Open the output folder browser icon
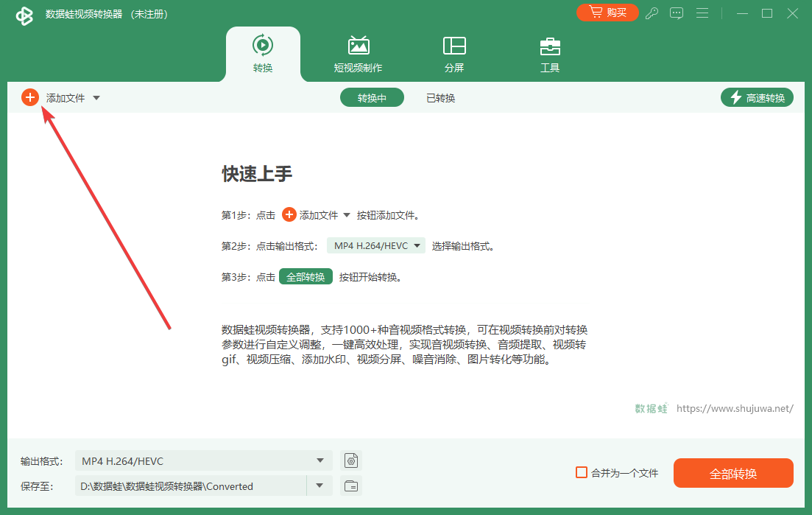 (x=351, y=486)
